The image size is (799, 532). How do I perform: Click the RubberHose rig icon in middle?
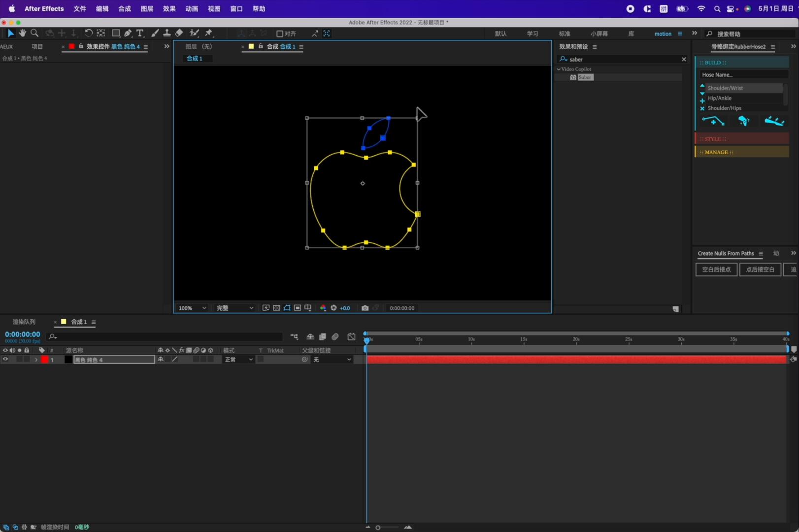pos(744,121)
